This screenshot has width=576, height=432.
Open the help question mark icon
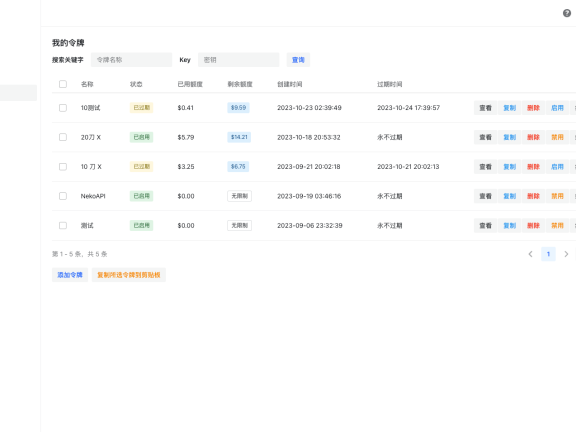coord(567,13)
